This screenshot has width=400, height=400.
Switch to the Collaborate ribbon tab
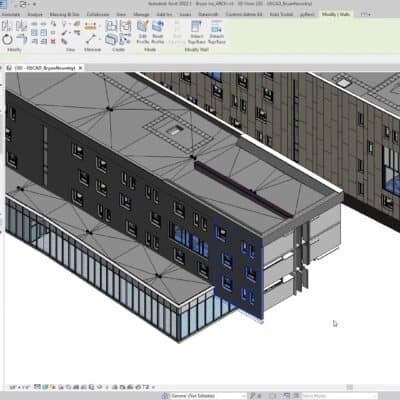(98, 14)
